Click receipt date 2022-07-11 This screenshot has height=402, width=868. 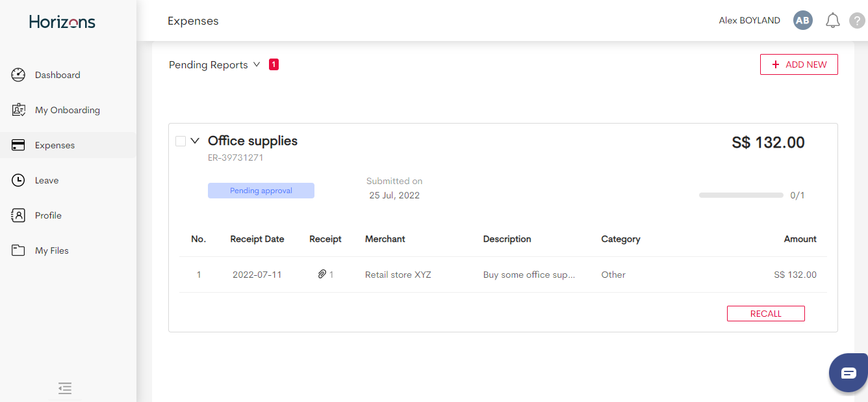point(257,275)
